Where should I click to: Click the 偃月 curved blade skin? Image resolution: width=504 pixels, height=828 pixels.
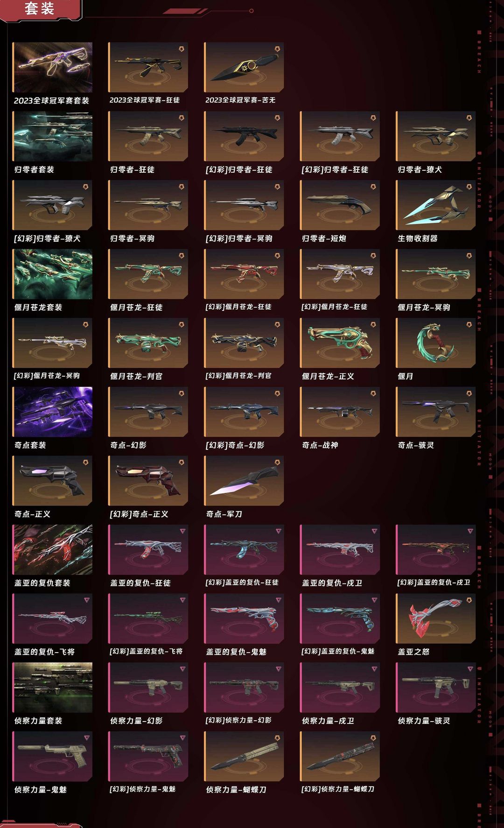(x=436, y=343)
